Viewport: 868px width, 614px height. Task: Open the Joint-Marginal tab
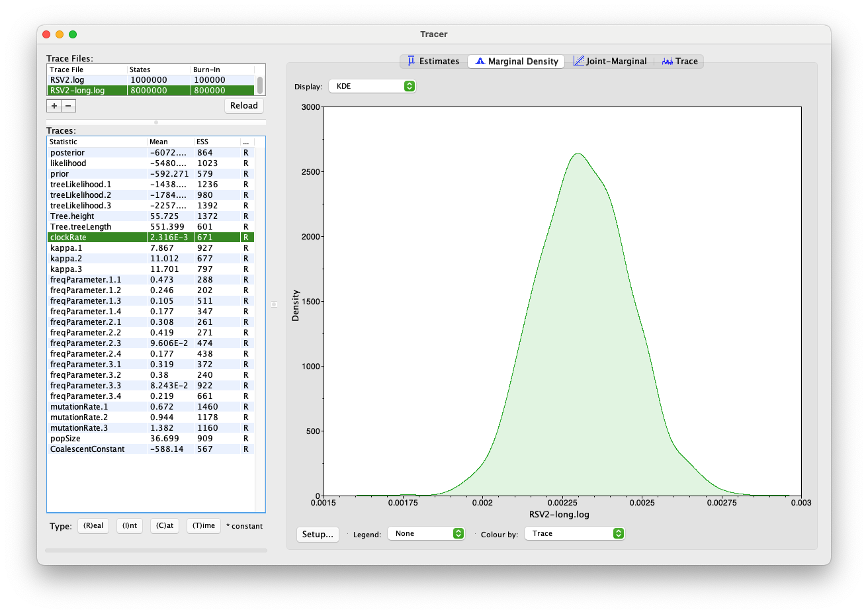pos(610,61)
